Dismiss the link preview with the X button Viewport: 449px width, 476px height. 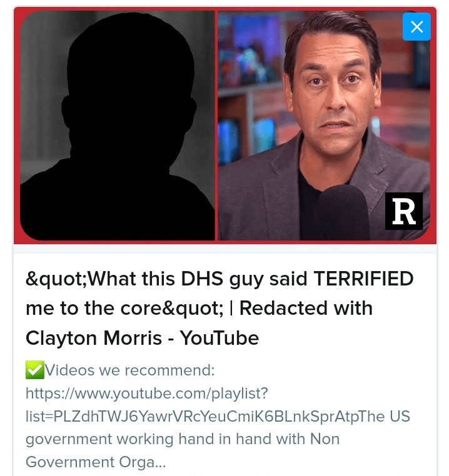click(x=416, y=27)
